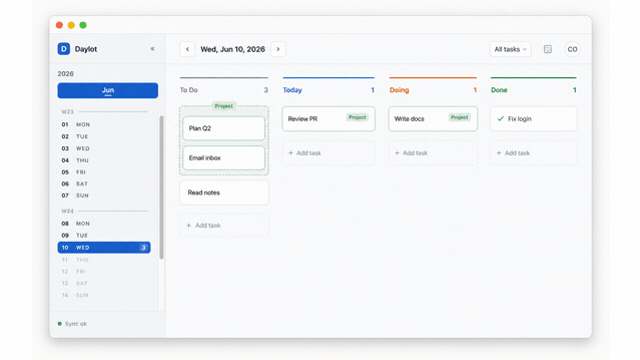
Task: Open the Review PR task card
Action: pyautogui.click(x=329, y=119)
